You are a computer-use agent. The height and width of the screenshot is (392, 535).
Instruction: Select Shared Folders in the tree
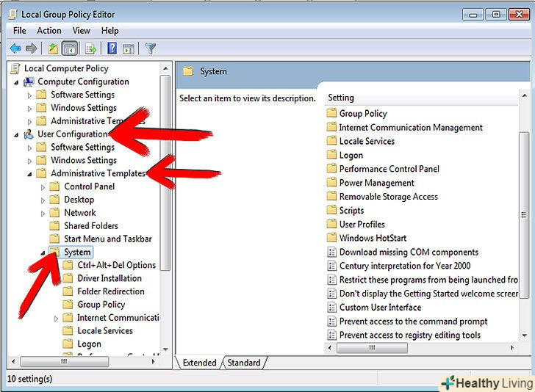(91, 225)
